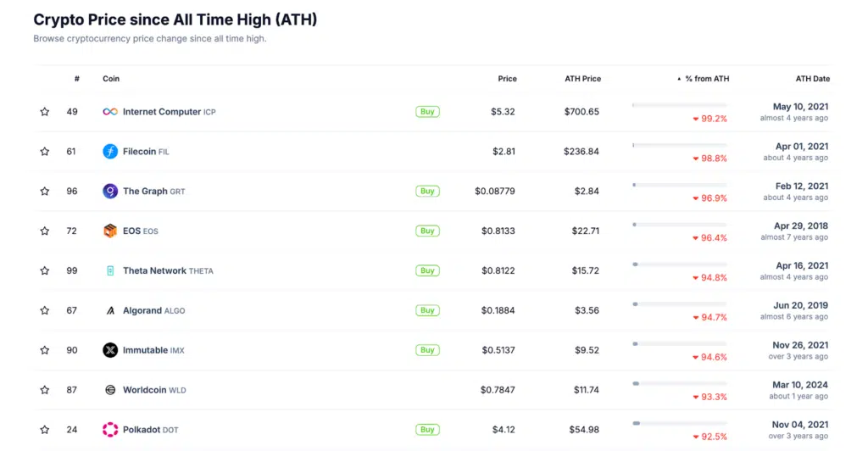Click the EOS orange cube icon
Screen dimensions: 868x451
110,231
